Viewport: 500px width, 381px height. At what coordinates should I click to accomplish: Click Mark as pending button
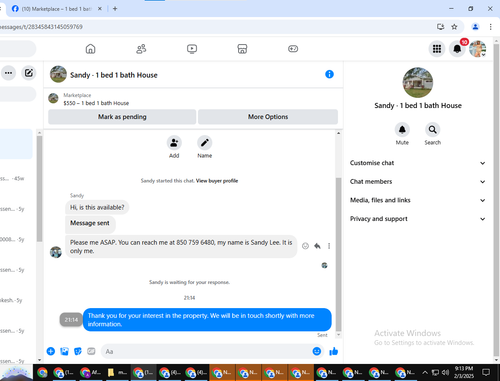tap(122, 117)
